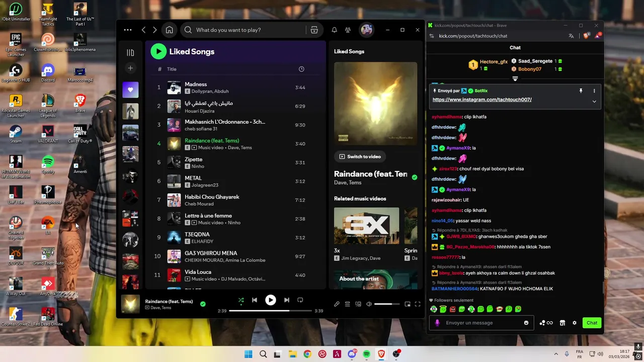Open Spotify from the taskbar
644x362 pixels.
pyautogui.click(x=366, y=354)
